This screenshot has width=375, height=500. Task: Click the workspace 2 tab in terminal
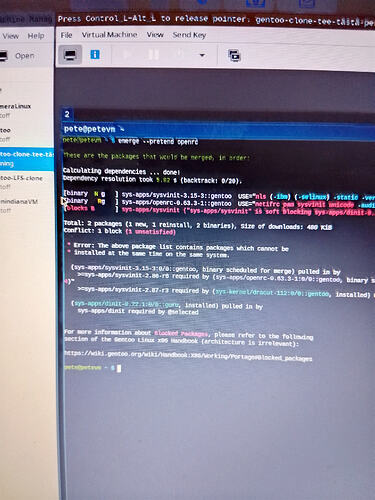click(x=67, y=114)
